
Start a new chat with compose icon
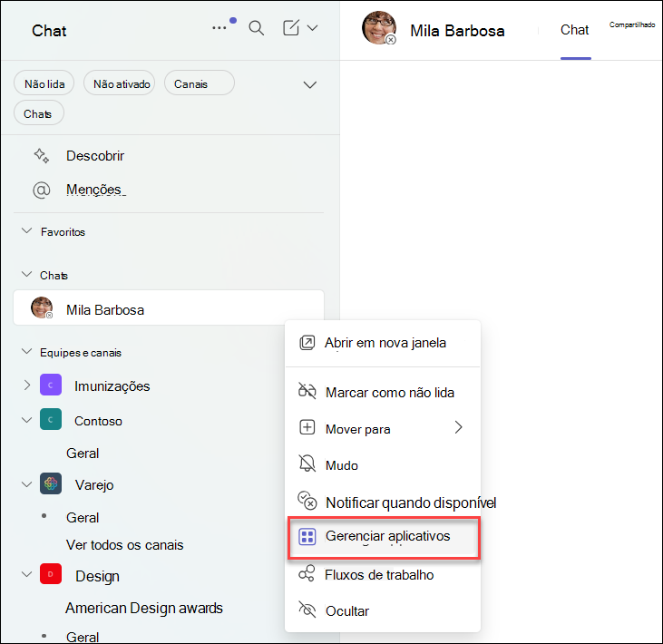[291, 27]
